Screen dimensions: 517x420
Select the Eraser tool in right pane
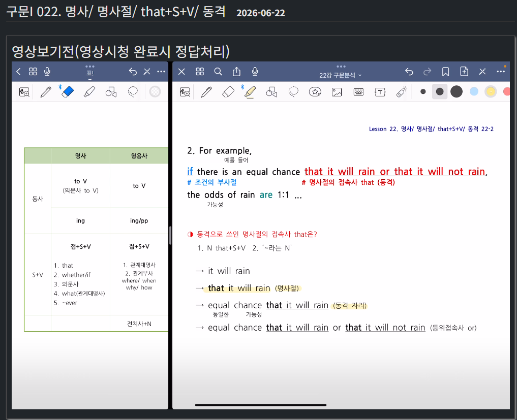(x=228, y=92)
